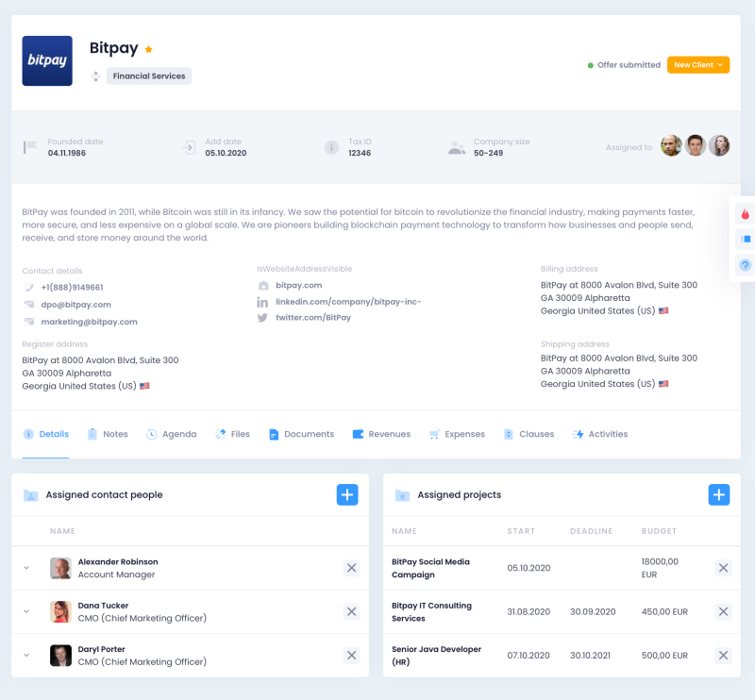Remove Alexander Robinson from contacts
Image resolution: width=755 pixels, height=700 pixels.
coord(351,568)
